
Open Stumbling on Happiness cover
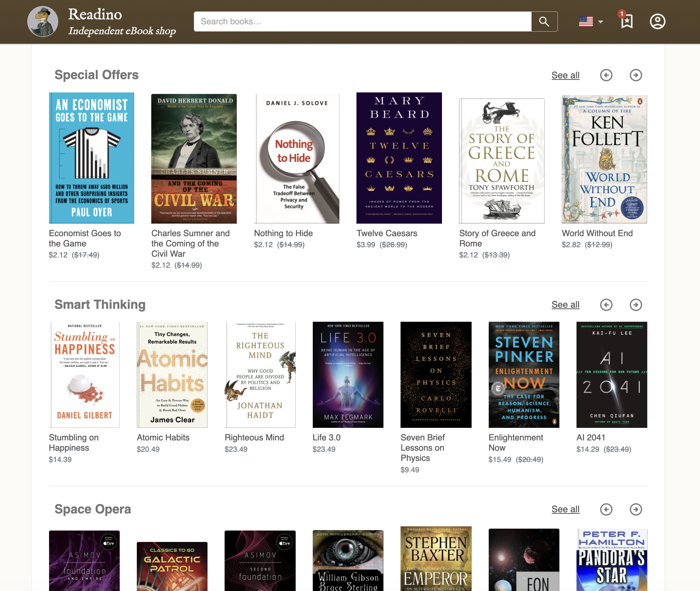(x=84, y=375)
